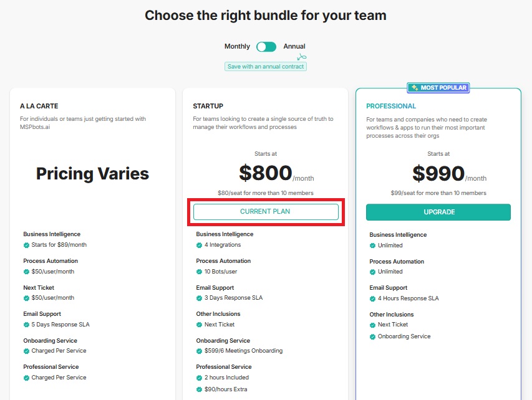Expand the PROFESSIONAL plan feature list

pos(391,106)
